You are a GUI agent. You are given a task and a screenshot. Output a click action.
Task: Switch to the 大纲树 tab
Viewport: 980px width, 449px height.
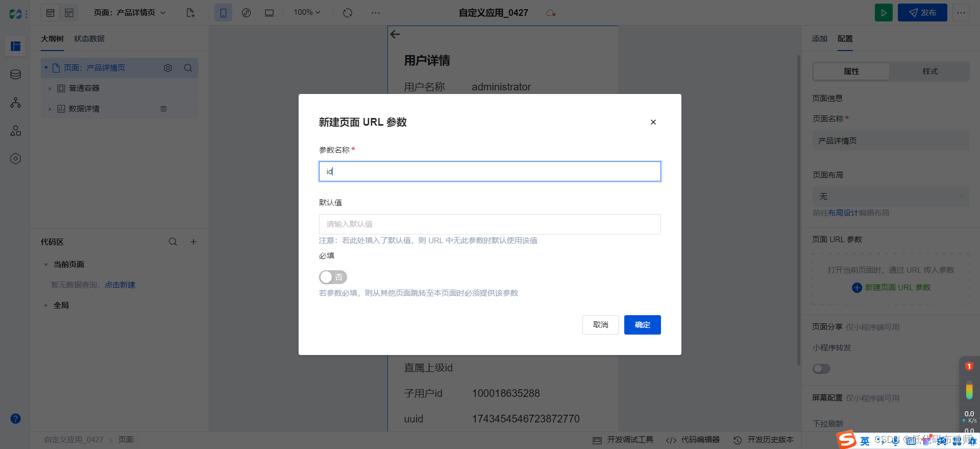[52, 39]
